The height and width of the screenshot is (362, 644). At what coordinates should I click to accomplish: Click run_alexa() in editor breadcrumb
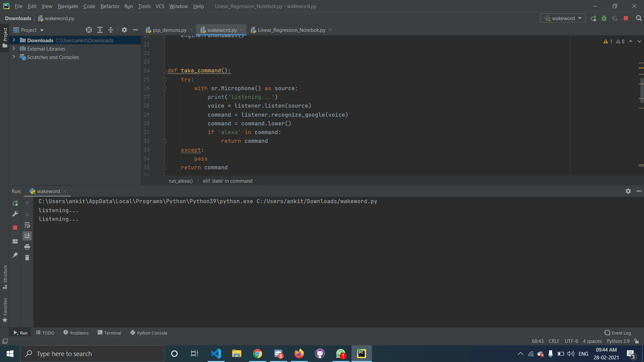181,181
